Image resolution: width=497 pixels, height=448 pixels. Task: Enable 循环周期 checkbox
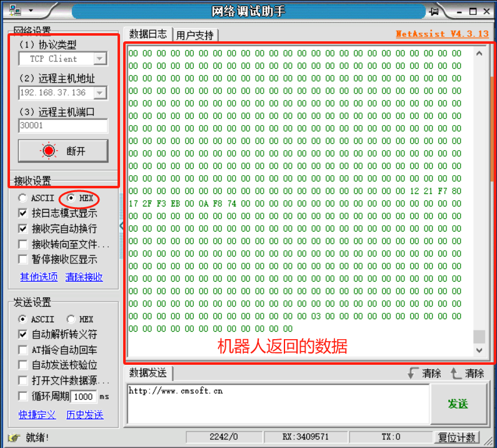pyautogui.click(x=23, y=396)
